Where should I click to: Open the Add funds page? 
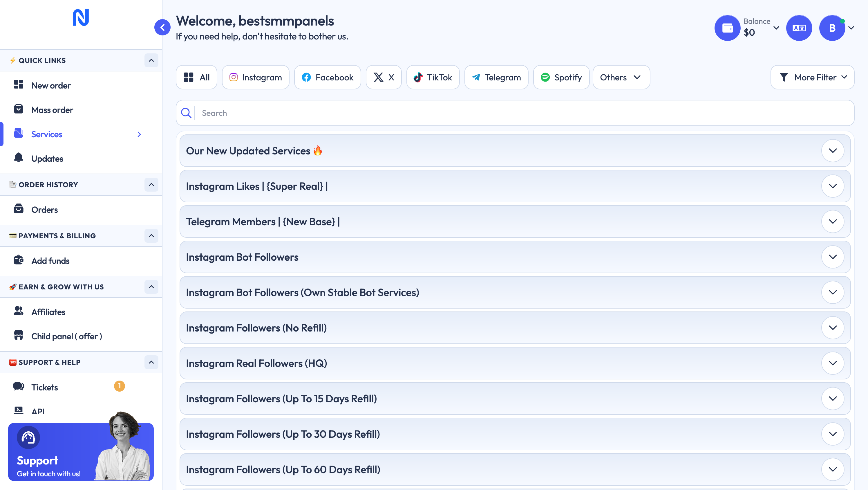pos(50,260)
